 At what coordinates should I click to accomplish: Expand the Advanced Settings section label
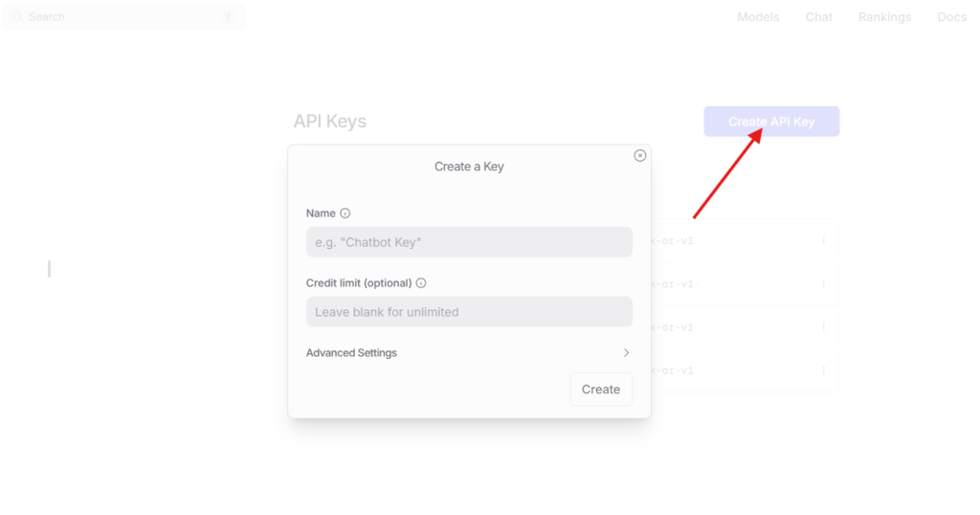point(351,352)
